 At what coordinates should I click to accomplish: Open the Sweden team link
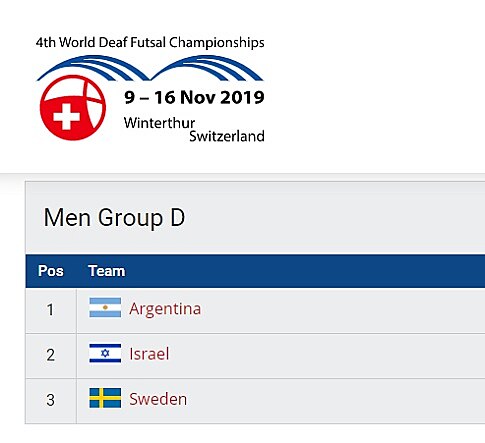tap(158, 399)
